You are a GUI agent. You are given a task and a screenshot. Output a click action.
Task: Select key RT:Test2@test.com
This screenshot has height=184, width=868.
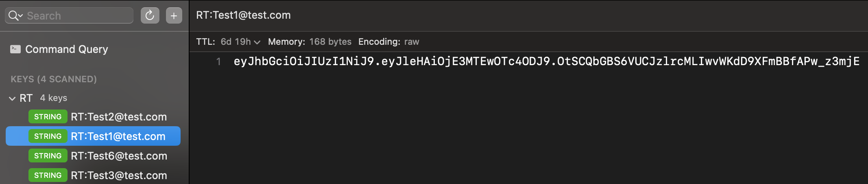click(x=93, y=117)
